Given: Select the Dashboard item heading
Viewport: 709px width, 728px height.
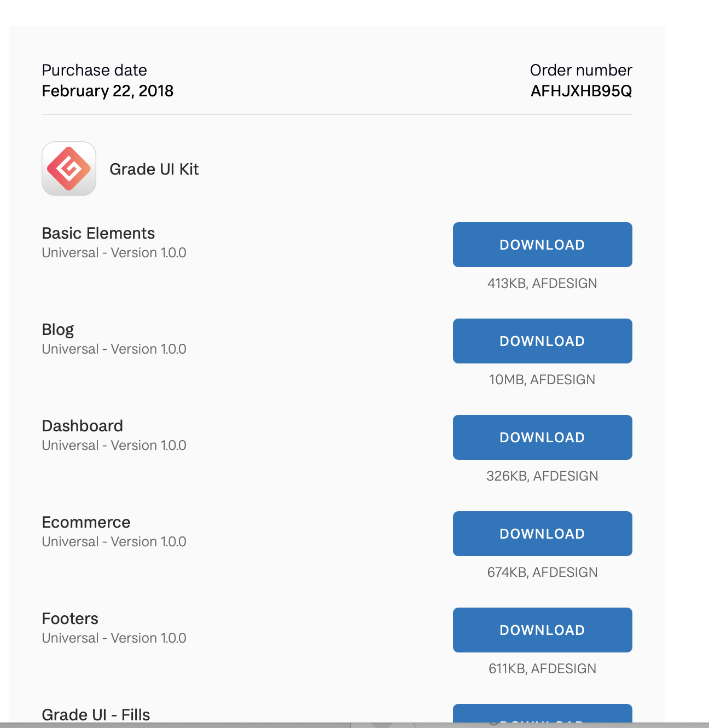Looking at the screenshot, I should pyautogui.click(x=83, y=426).
